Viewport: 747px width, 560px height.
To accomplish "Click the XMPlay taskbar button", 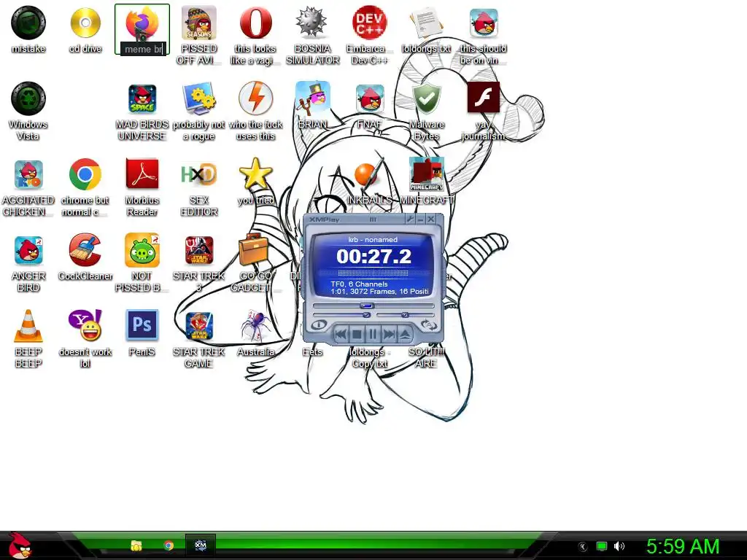I will pos(201,545).
